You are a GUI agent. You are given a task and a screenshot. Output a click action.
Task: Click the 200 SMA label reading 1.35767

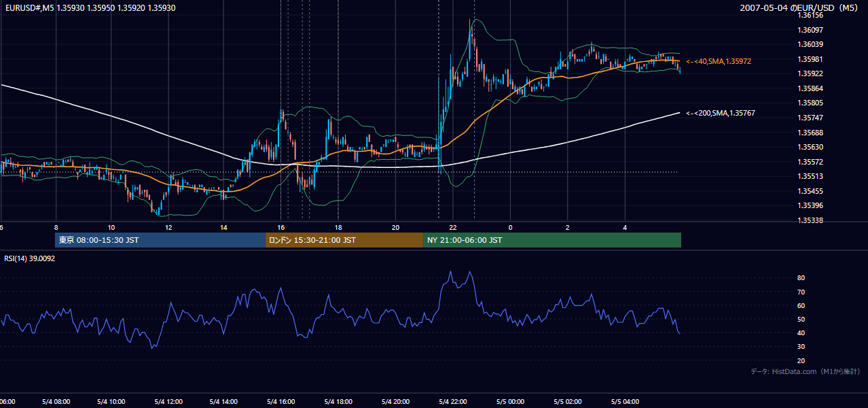coord(721,113)
